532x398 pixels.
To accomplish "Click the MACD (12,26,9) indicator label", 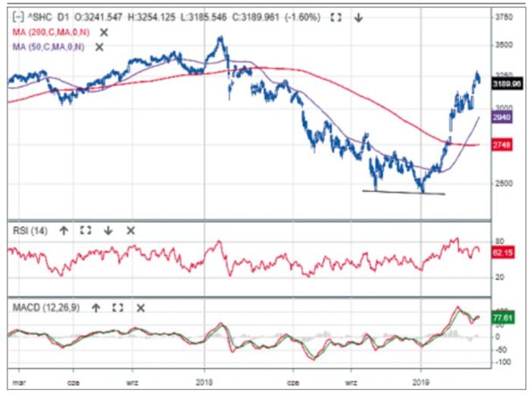I will (x=46, y=307).
